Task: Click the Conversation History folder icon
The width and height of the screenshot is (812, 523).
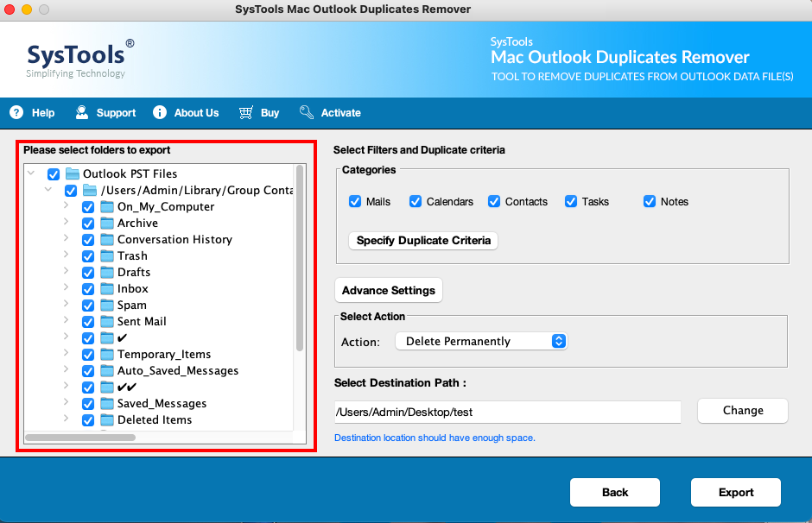Action: [107, 240]
